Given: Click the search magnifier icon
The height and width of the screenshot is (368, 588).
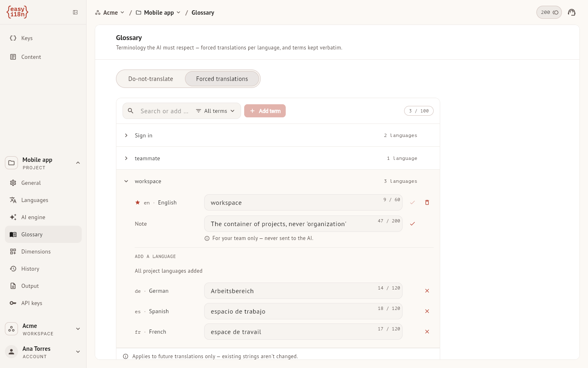Looking at the screenshot, I should click(131, 111).
